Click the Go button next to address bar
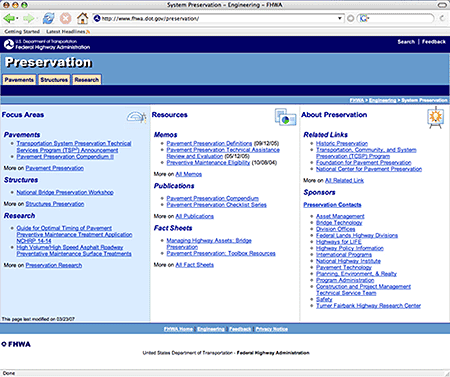450x377 pixels. point(350,19)
